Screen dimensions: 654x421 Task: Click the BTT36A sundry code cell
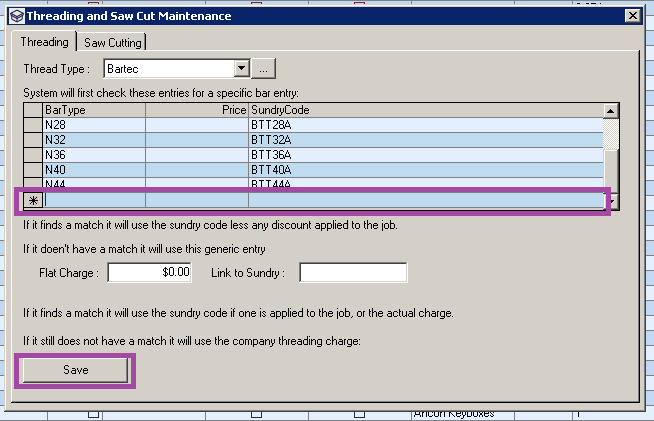(x=425, y=155)
